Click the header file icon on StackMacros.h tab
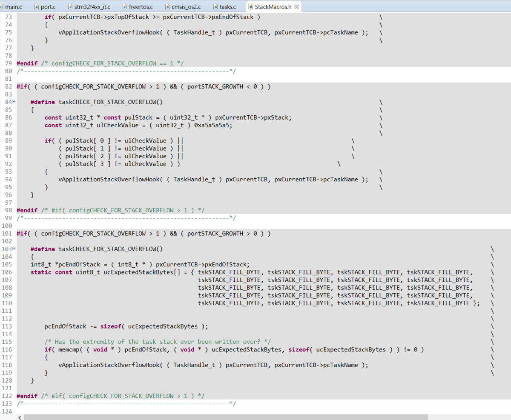Viewport: 511px width, 420px height. point(250,6)
